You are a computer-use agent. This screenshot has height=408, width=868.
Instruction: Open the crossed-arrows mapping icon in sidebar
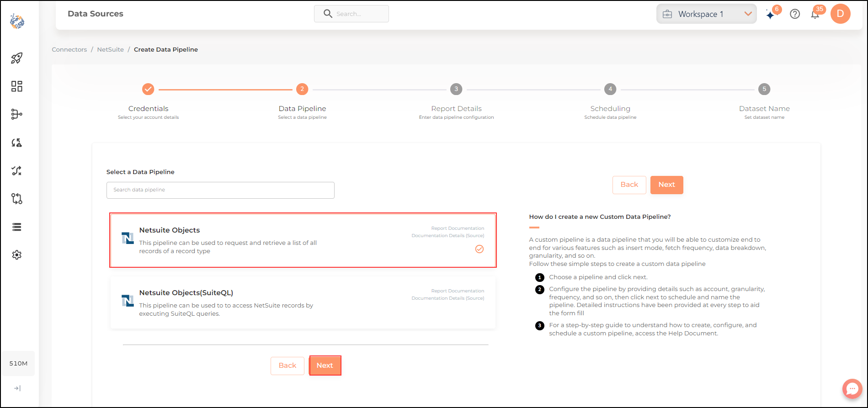pyautogui.click(x=17, y=171)
